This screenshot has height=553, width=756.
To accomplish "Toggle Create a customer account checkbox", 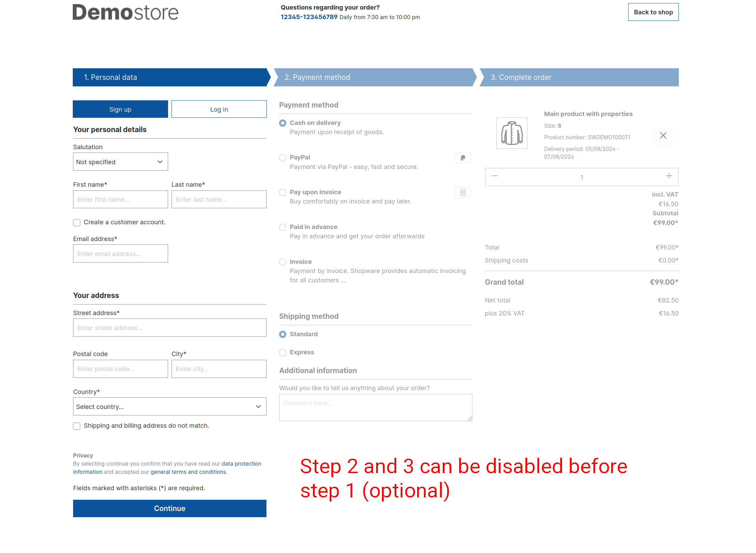I will coord(76,222).
